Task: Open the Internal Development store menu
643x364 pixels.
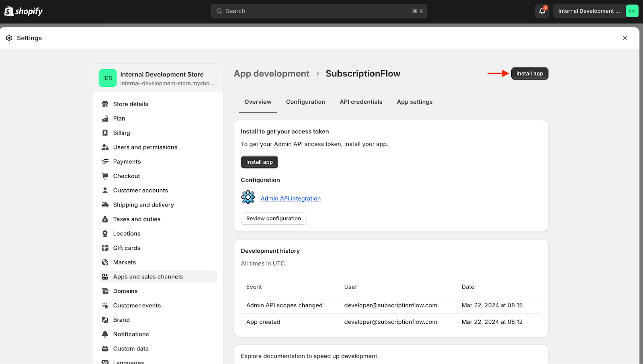Action: coord(596,11)
